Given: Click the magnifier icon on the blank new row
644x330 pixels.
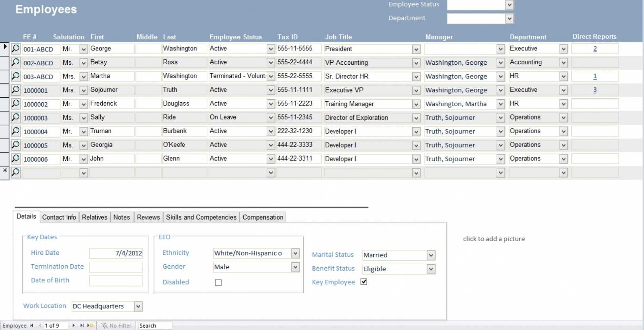Looking at the screenshot, I should click(x=15, y=172).
